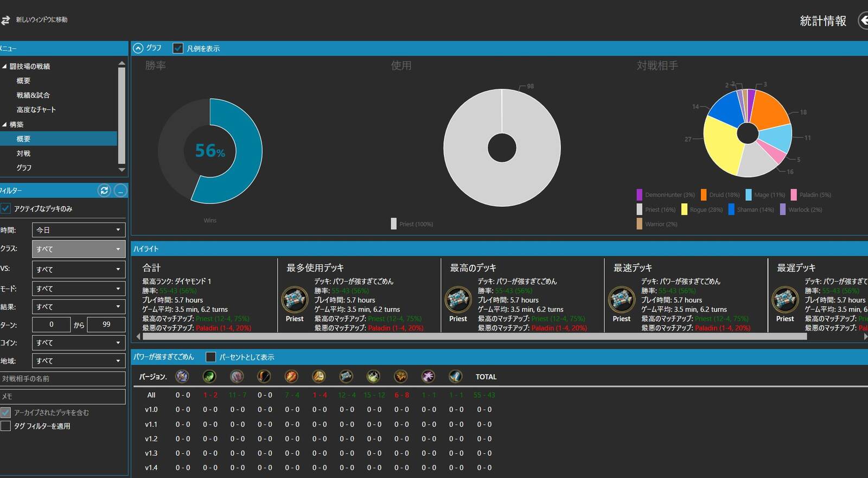Click the orange Druid legend color swatch
Viewport: 868px width, 478px height.
click(703, 195)
